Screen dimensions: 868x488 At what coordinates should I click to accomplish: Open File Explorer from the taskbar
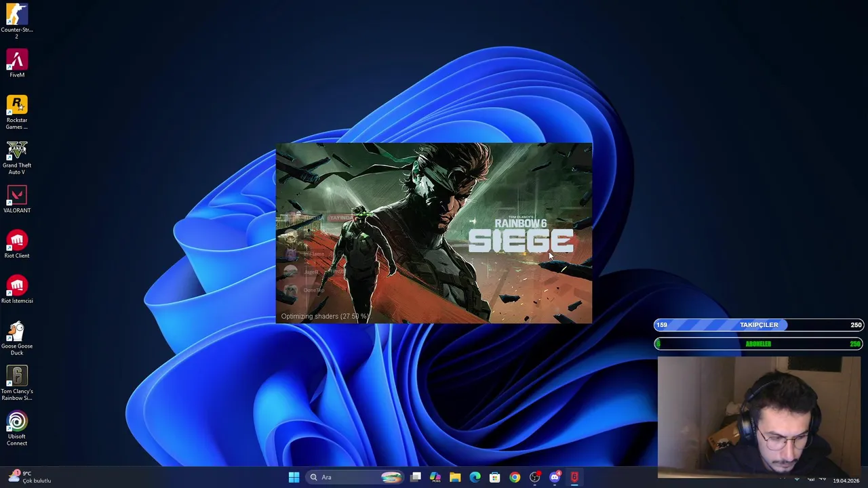coord(455,477)
